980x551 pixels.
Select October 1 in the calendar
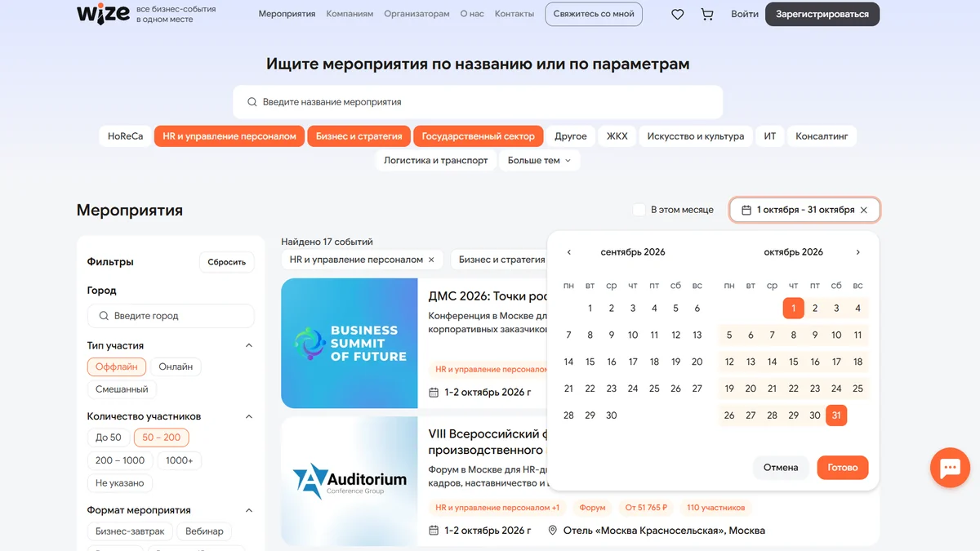794,309
